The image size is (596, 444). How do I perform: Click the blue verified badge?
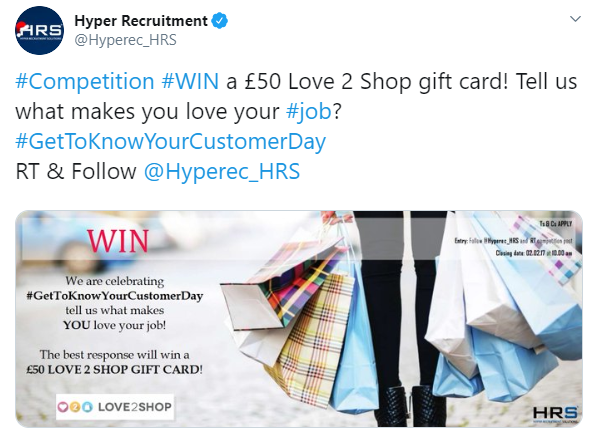click(219, 21)
